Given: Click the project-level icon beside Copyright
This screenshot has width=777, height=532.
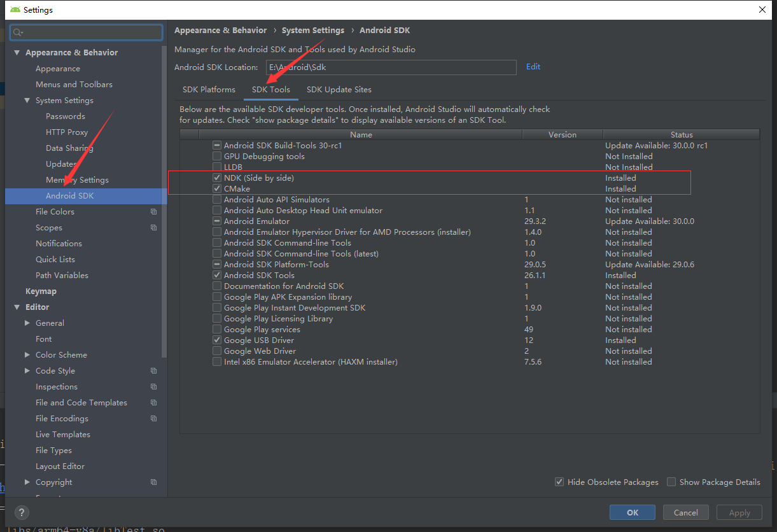Looking at the screenshot, I should coord(153,482).
